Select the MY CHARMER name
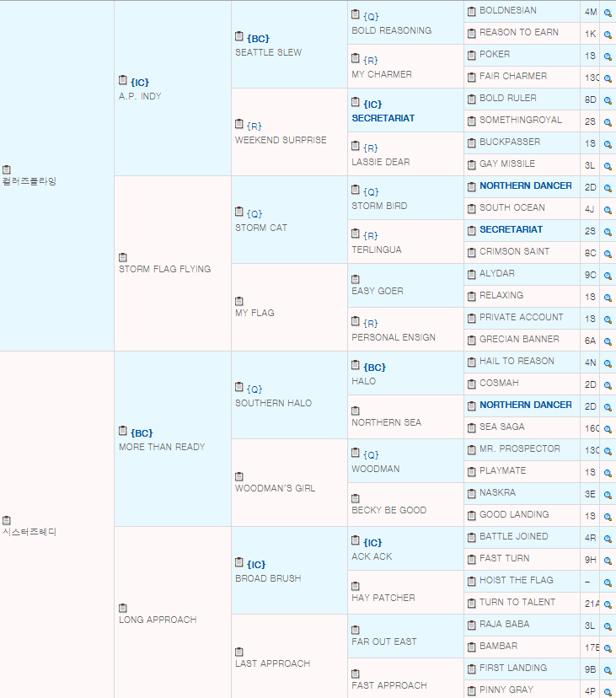 [382, 74]
